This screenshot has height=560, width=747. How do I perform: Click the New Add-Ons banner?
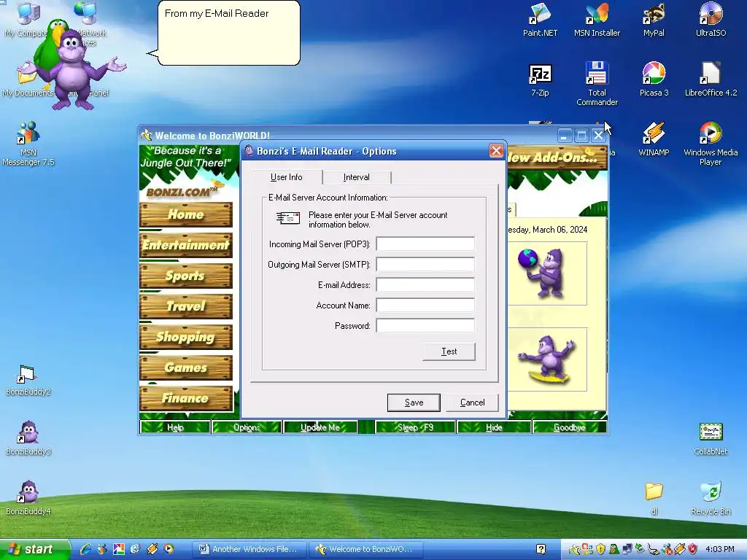point(557,157)
